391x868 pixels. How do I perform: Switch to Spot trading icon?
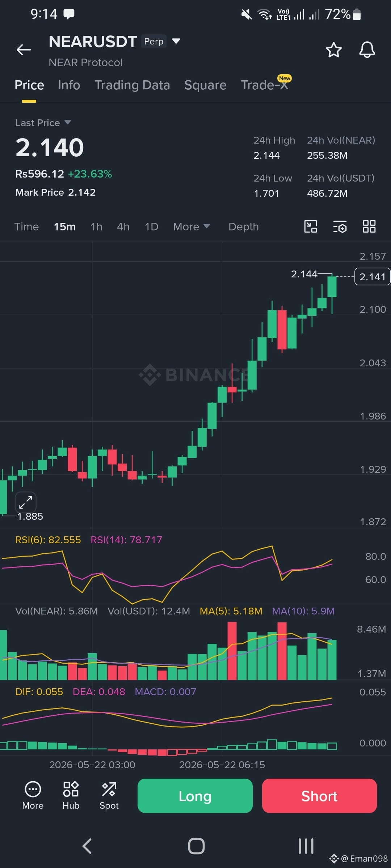click(x=109, y=796)
